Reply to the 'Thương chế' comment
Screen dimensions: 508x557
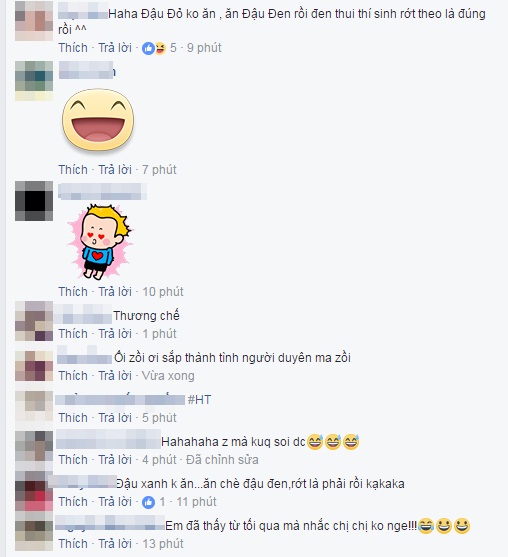click(115, 334)
